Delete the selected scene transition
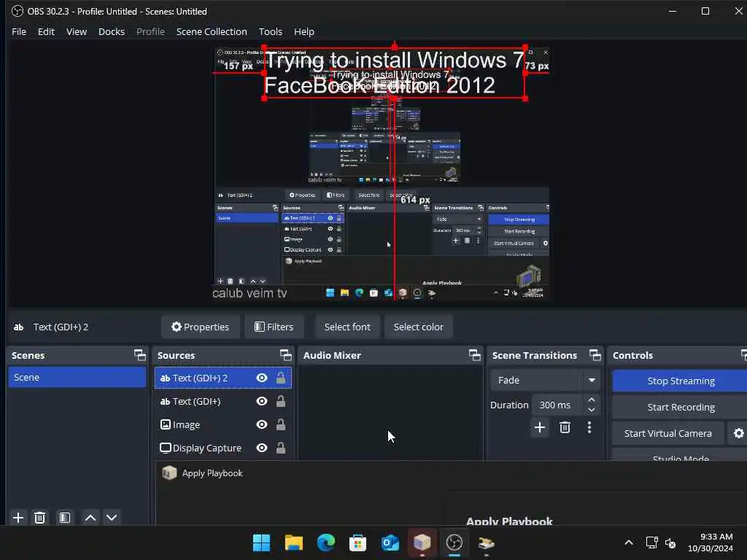Image resolution: width=747 pixels, height=560 pixels. point(565,427)
